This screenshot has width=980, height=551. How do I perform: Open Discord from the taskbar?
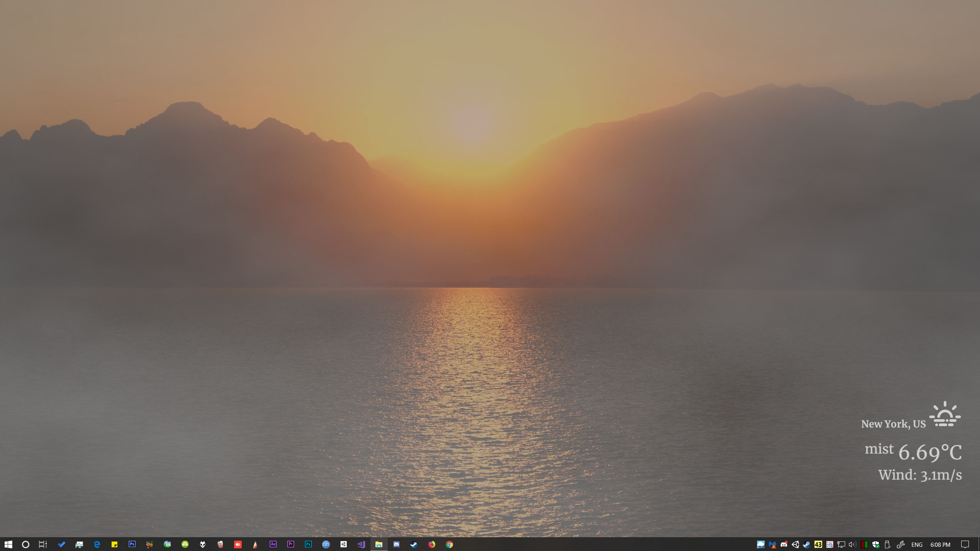point(396,544)
